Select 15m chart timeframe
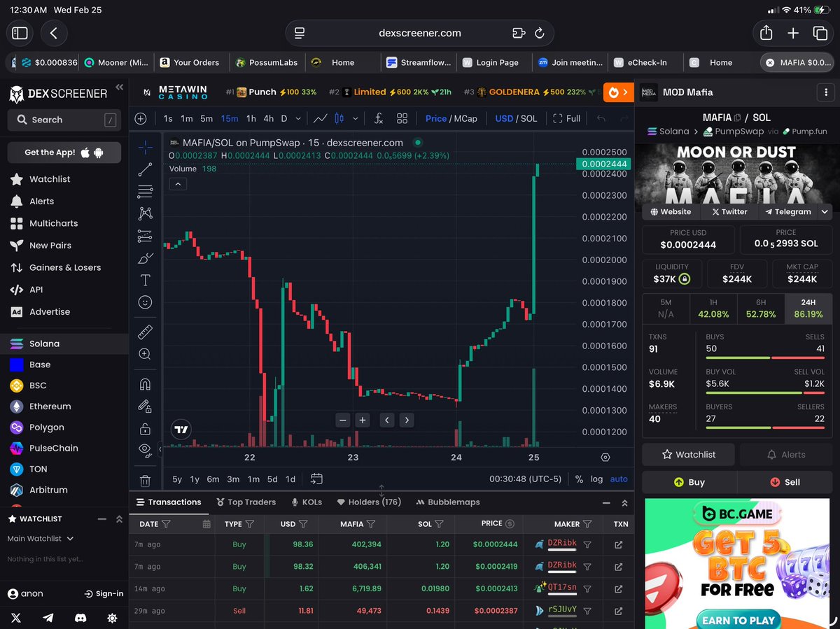Viewport: 840px width, 629px height. [x=229, y=118]
